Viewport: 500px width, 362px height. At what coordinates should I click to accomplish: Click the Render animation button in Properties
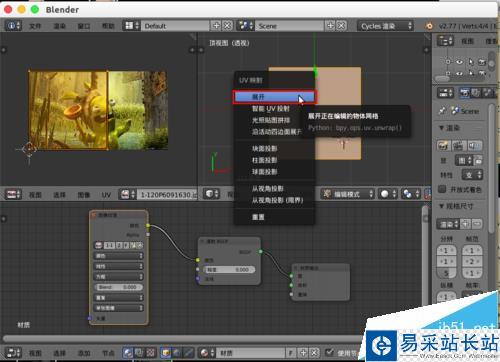(459, 146)
